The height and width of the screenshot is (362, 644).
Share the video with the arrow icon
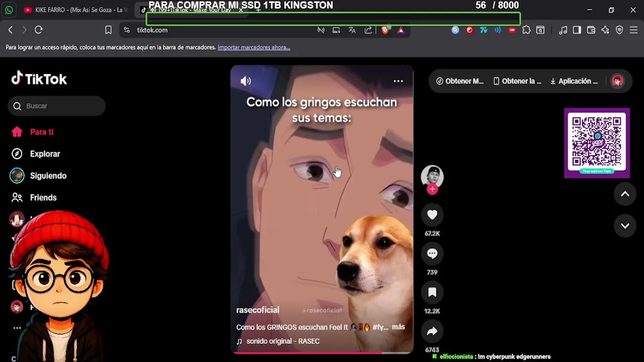tap(432, 331)
